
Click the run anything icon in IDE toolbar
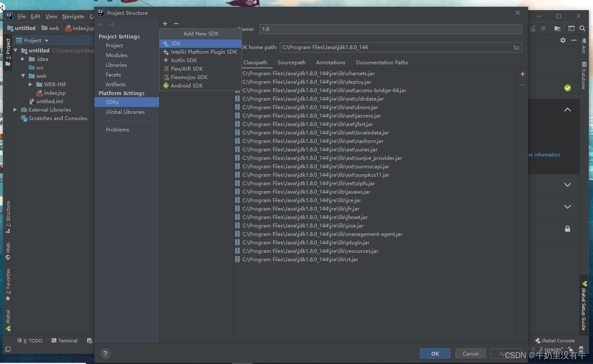pyautogui.click(x=571, y=28)
